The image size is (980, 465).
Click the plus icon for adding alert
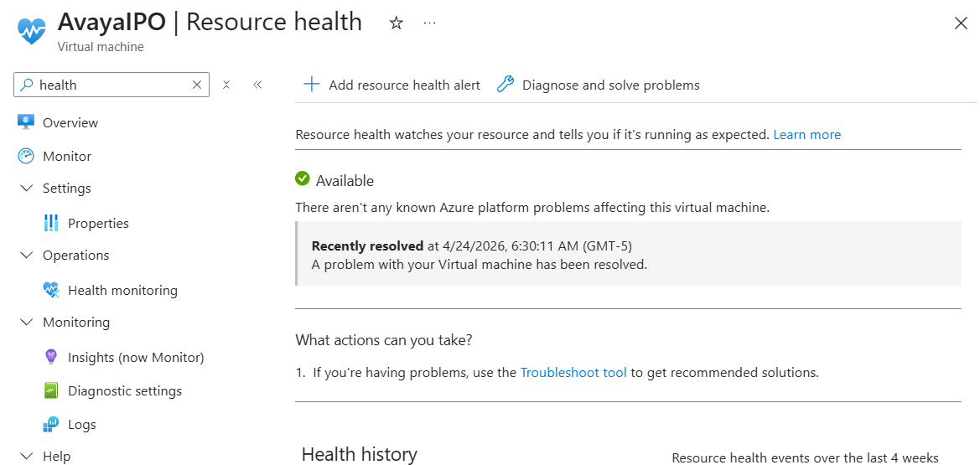point(311,85)
